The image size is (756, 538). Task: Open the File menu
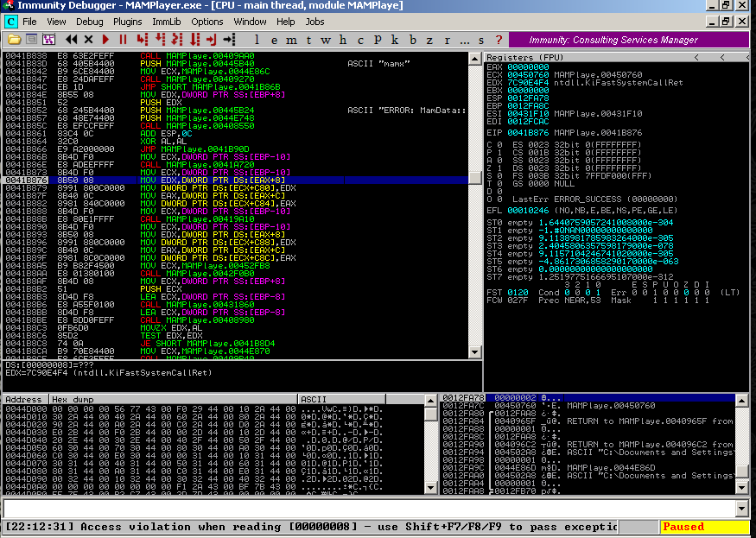[x=29, y=22]
